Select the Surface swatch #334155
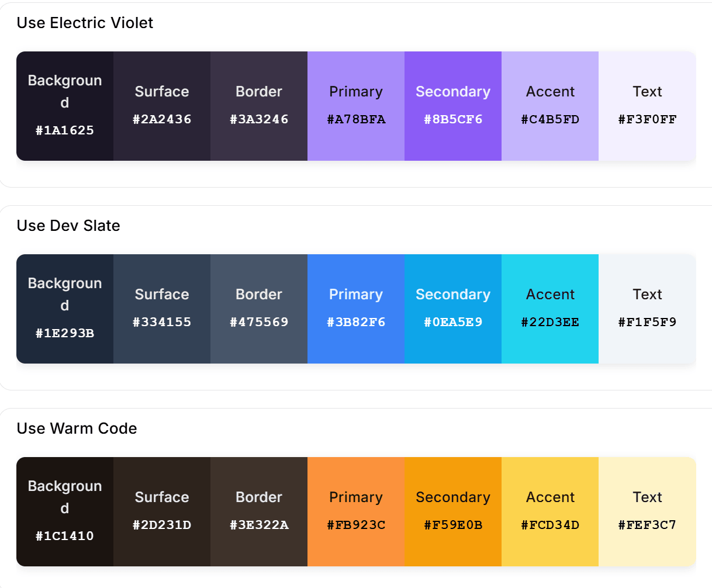 162,308
